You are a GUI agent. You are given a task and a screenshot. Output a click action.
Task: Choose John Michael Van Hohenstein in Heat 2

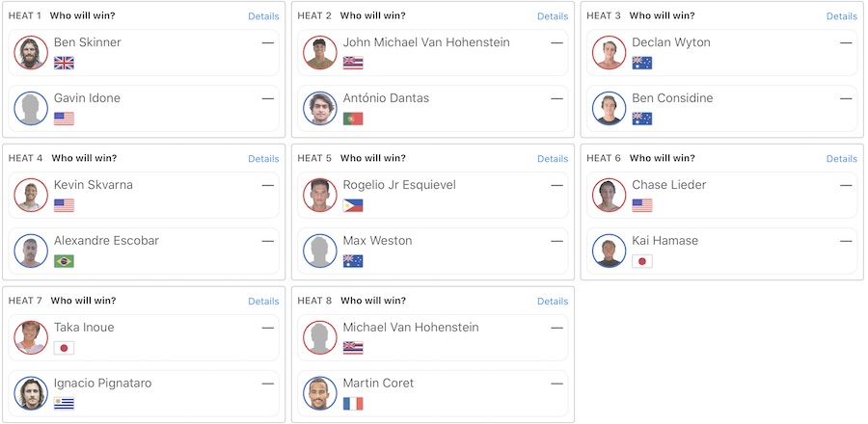[x=434, y=52]
